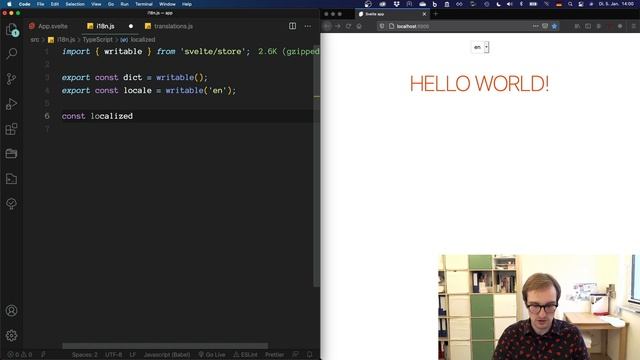
Task: Click the unsaved dot on i18n.js tab
Action: pyautogui.click(x=131, y=26)
